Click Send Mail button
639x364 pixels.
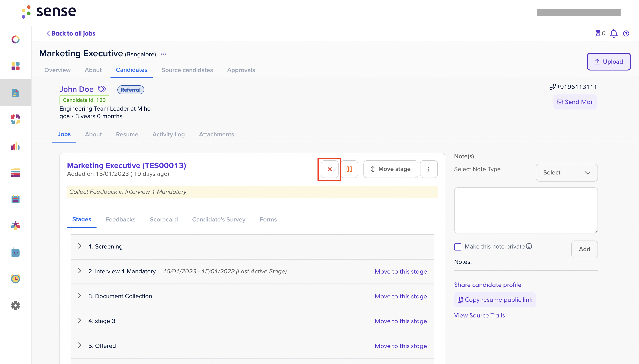coord(575,102)
